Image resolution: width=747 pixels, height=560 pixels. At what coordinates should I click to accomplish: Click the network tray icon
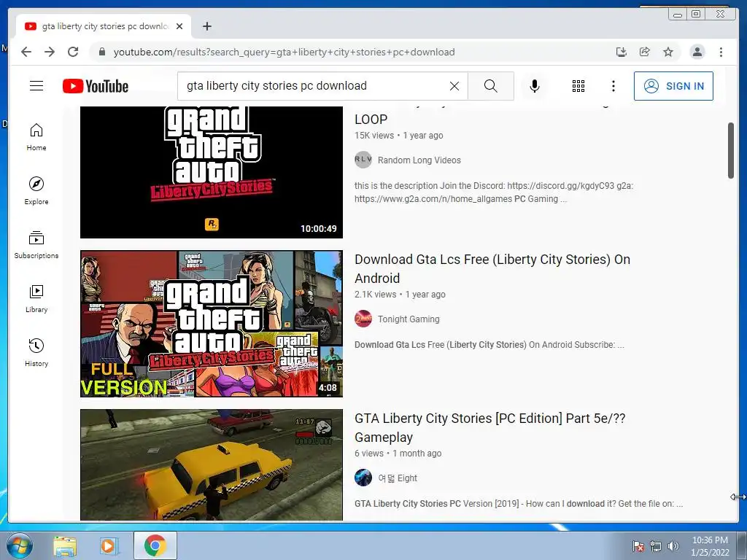pos(656,546)
